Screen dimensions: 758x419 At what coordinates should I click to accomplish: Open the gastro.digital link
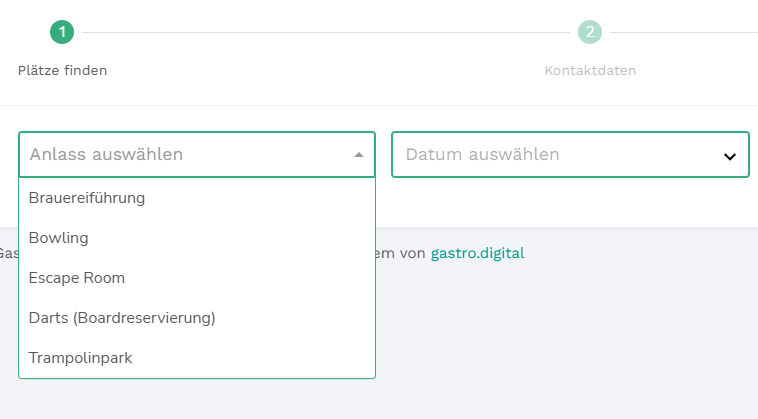click(x=477, y=254)
